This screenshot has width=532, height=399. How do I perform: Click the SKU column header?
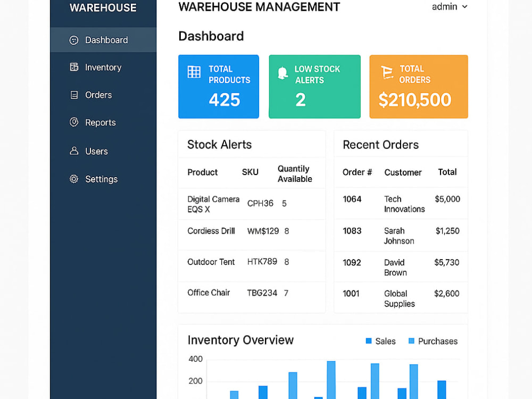(x=250, y=172)
